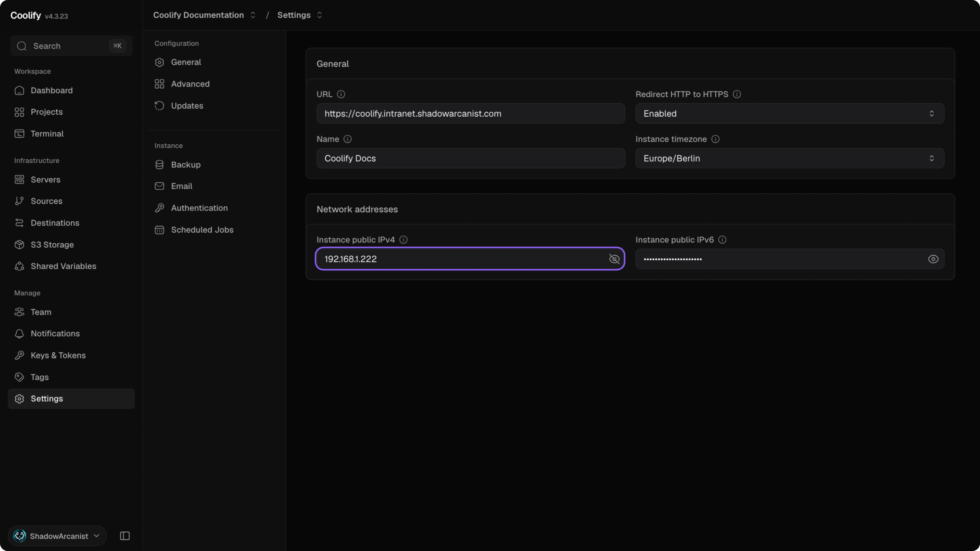
Task: Collapse the sidebar with the panel icon
Action: tap(125, 536)
